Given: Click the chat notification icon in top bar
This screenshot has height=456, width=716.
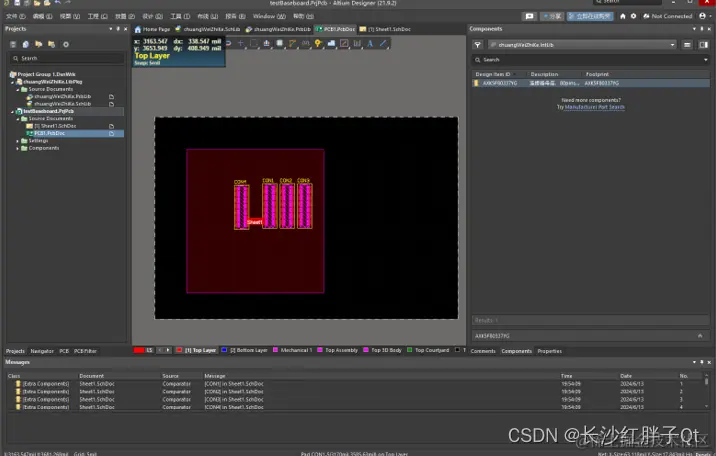Looking at the screenshot, I should coord(529,16).
